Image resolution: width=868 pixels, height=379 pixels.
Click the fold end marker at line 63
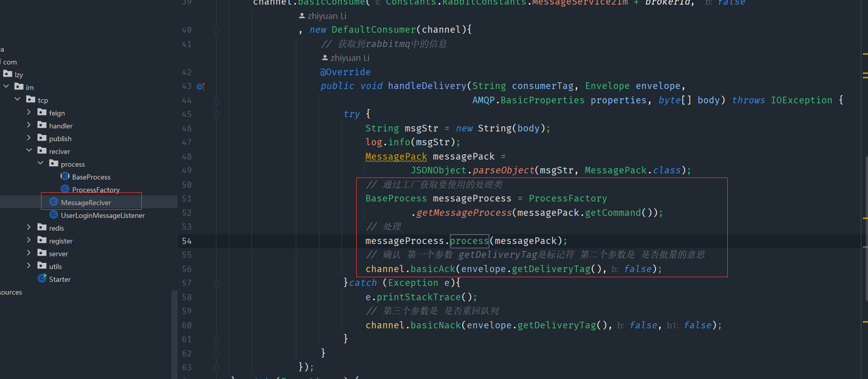click(216, 367)
